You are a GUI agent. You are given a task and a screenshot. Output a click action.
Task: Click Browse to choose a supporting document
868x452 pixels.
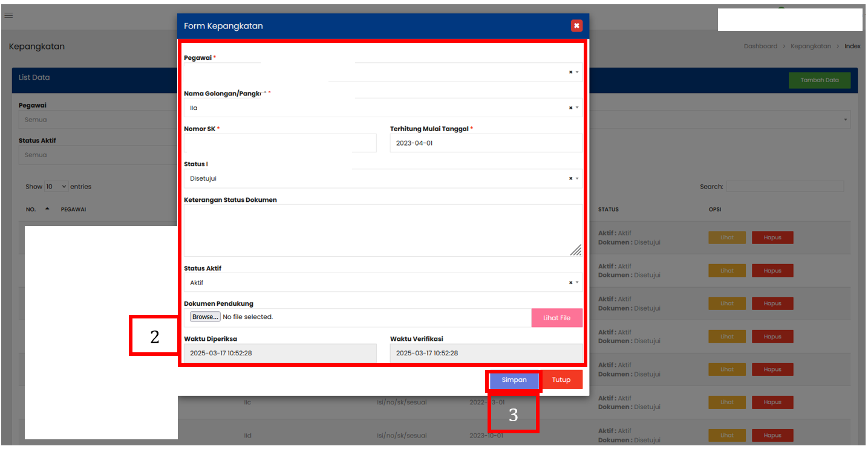[x=205, y=317]
